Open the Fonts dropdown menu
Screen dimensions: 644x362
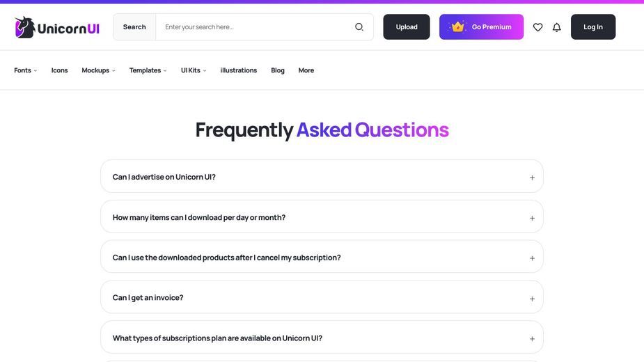click(26, 70)
